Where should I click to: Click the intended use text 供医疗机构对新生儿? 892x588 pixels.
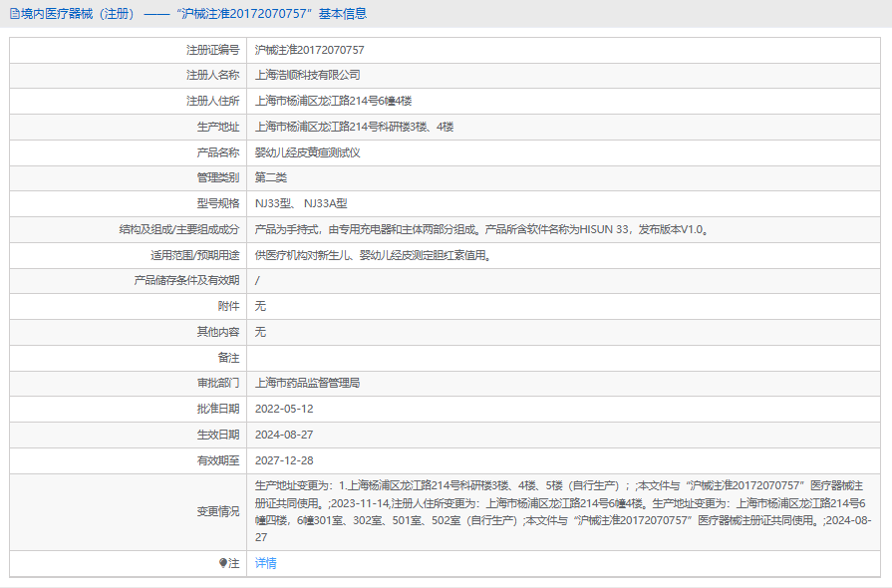click(373, 255)
